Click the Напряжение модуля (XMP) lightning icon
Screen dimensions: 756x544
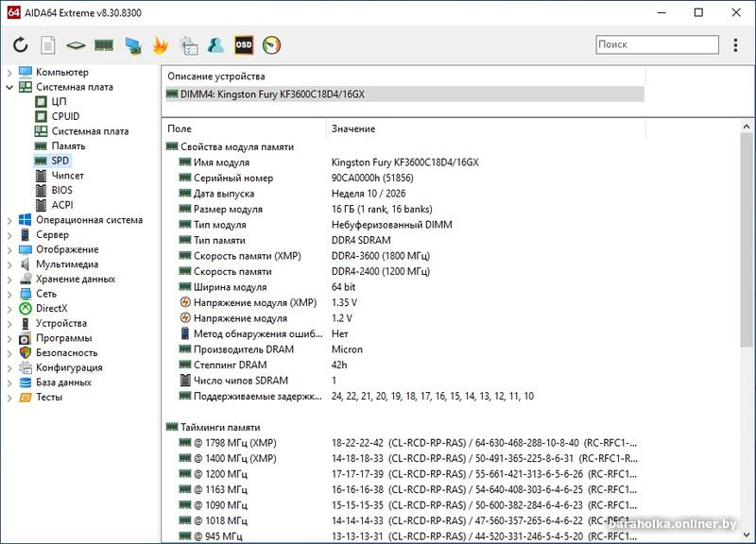pos(185,302)
